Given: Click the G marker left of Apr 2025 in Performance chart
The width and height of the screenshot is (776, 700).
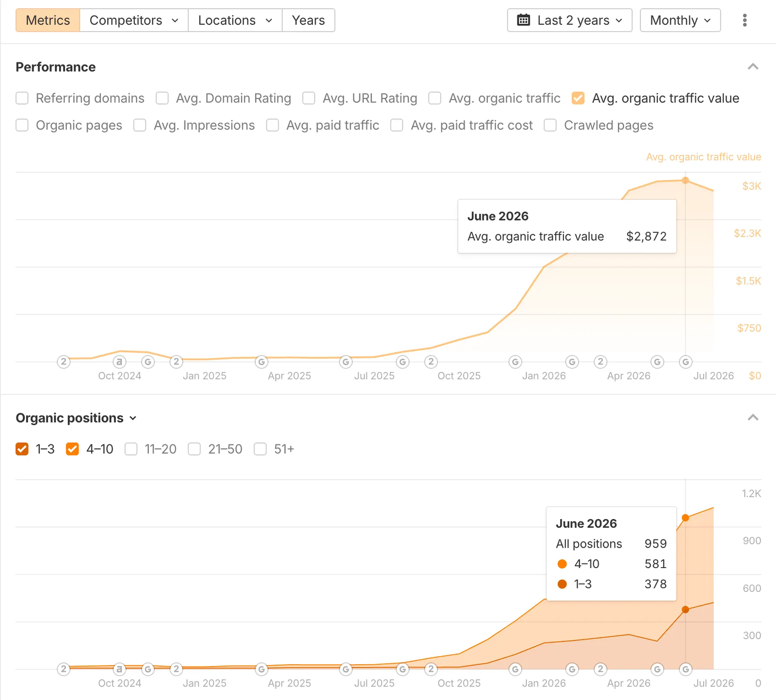Looking at the screenshot, I should tap(261, 362).
